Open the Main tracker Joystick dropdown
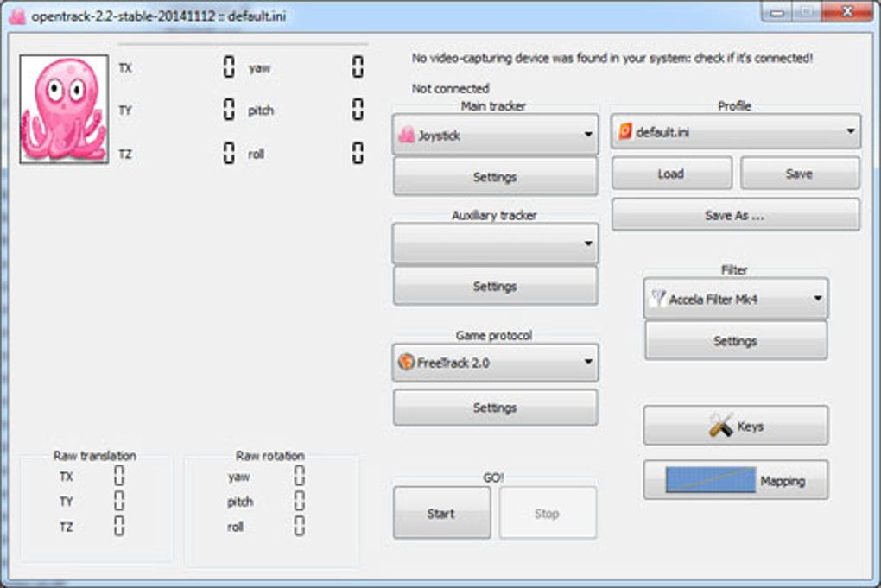This screenshot has width=881, height=588. pos(495,134)
